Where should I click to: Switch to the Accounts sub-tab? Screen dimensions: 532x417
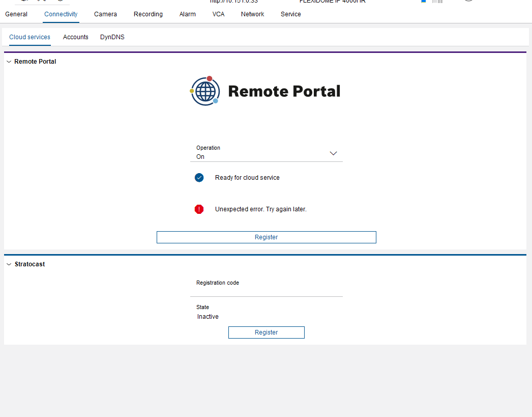[x=76, y=37]
